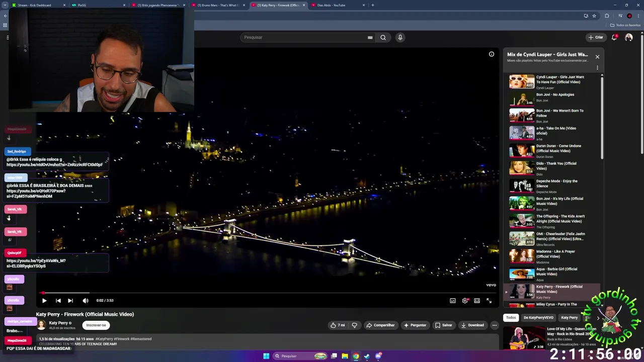Click the red video progress bar
Screen dimensions: 644x362
[267, 293]
